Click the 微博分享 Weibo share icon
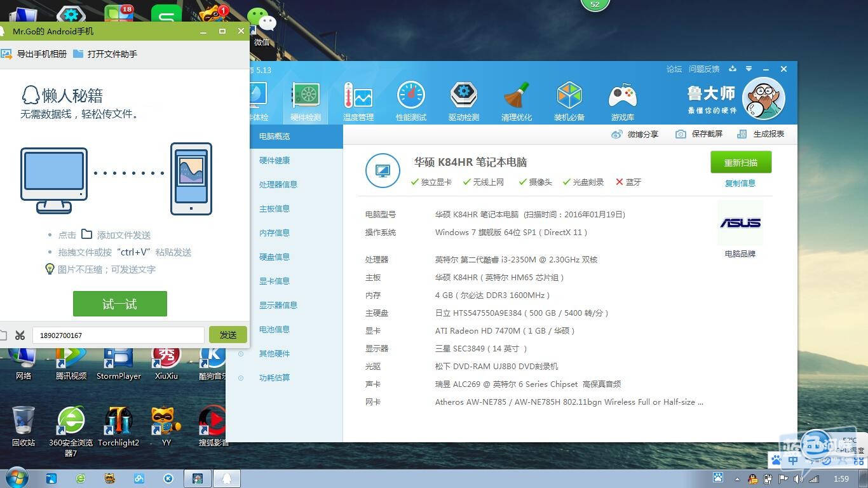The width and height of the screenshot is (868, 488). tap(616, 134)
